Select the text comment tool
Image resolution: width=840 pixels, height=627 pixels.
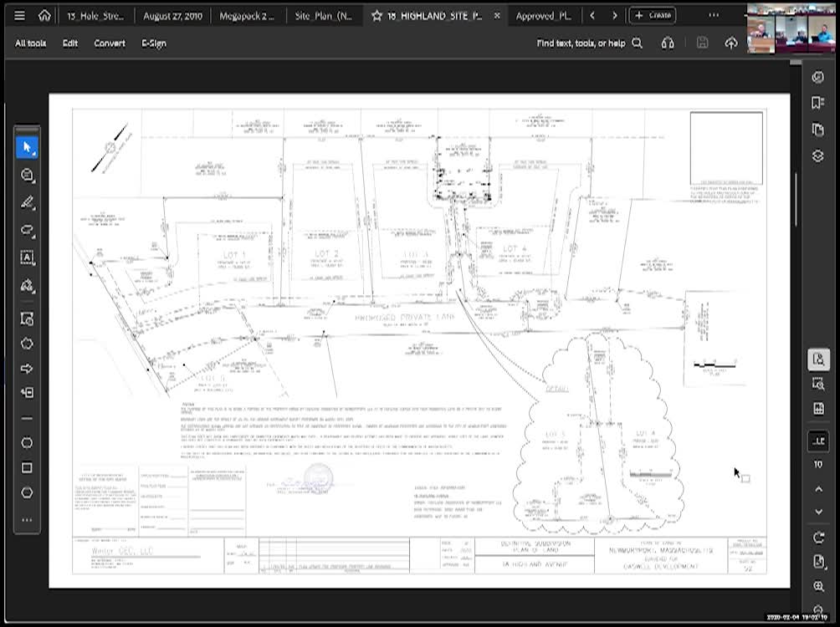[x=27, y=257]
